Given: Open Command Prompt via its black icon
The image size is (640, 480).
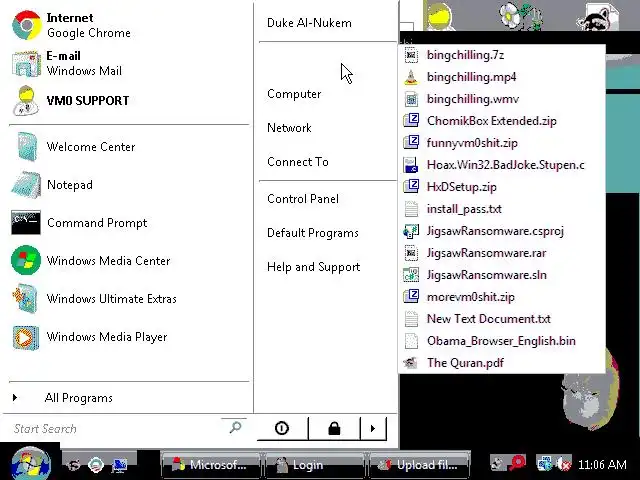Looking at the screenshot, I should pos(26,222).
